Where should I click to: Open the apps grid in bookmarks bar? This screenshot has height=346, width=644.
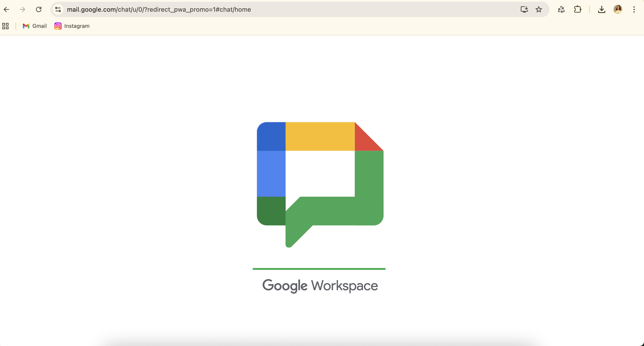(5, 26)
